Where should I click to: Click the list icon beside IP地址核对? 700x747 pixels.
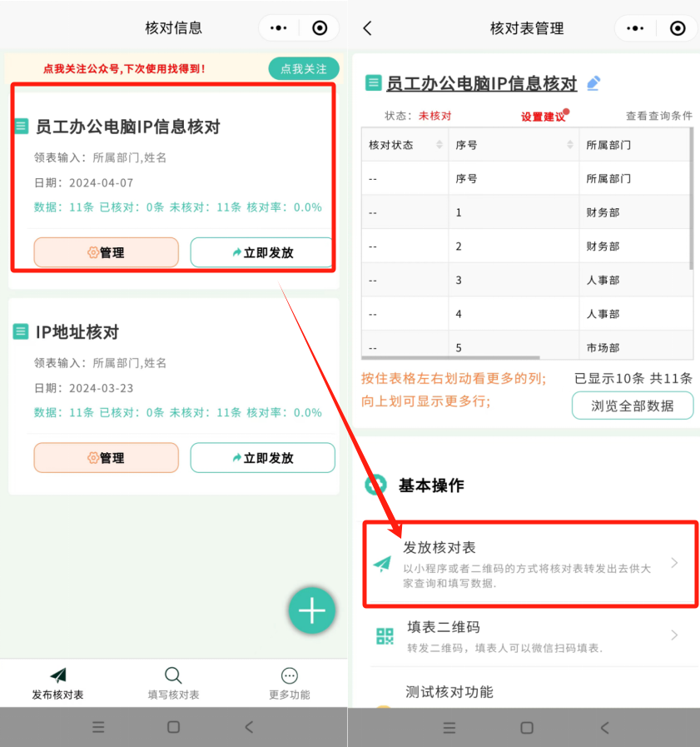[21, 331]
